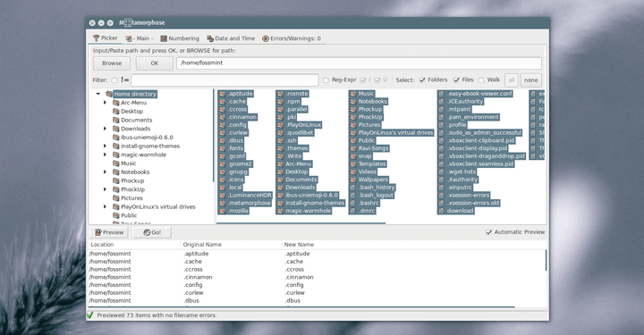This screenshot has width=644, height=335.
Task: Uncheck the Files checkbox
Action: point(456,80)
